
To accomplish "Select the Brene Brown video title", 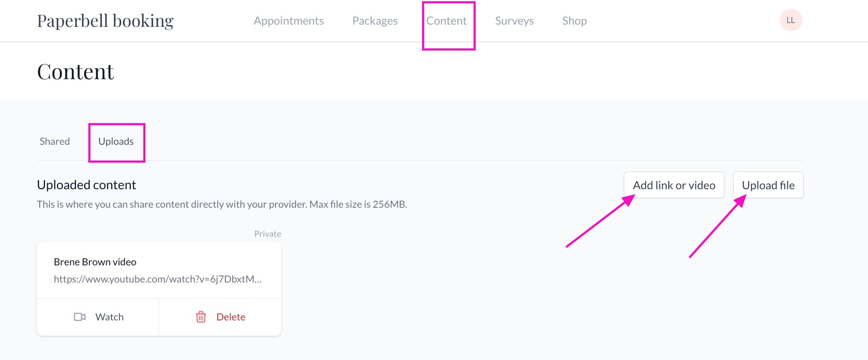I will pyautogui.click(x=95, y=261).
